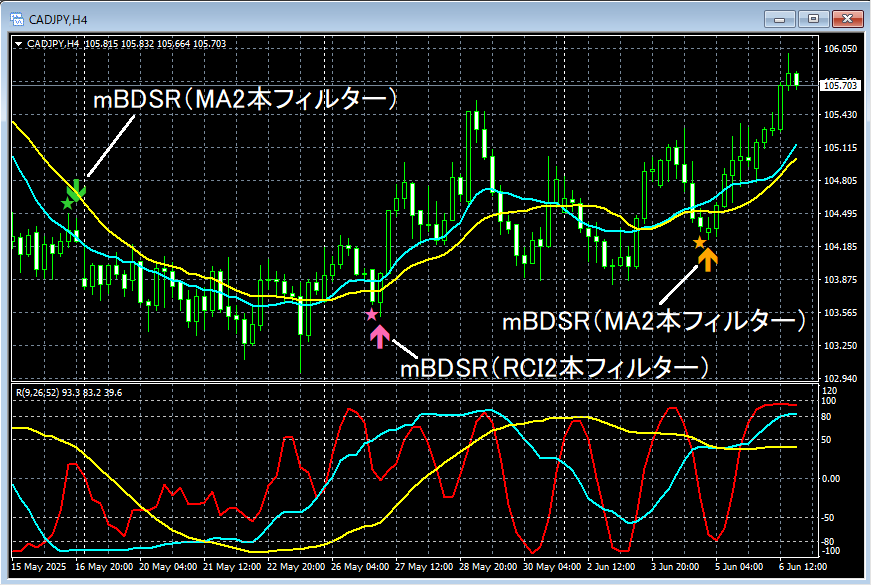Click the mBDSR(RCI2本フィルター) annotation text

coord(555,368)
